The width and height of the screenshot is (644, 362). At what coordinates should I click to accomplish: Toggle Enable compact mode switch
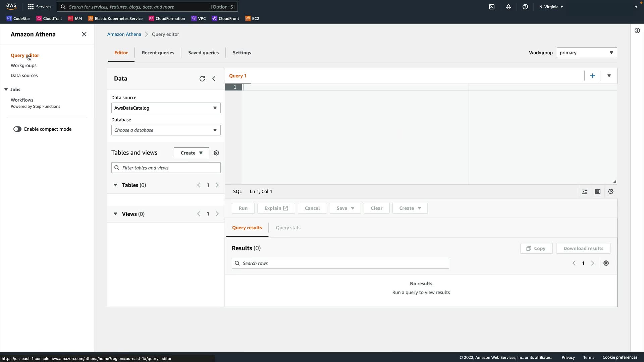[x=17, y=129]
